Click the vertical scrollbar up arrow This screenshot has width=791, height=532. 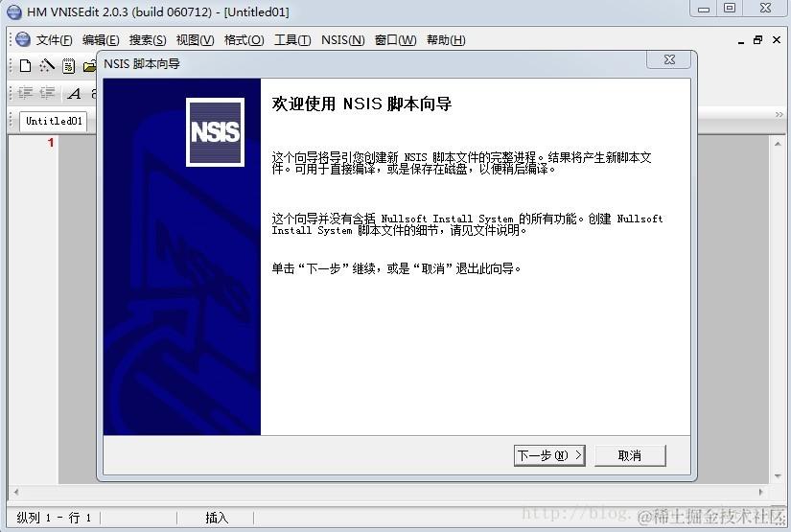tap(778, 144)
